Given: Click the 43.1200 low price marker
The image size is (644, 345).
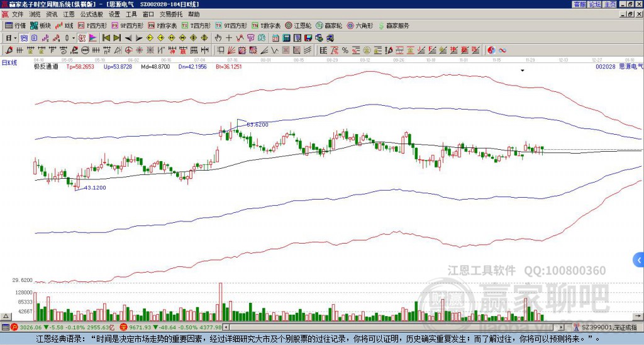Looking at the screenshot, I should (95, 188).
